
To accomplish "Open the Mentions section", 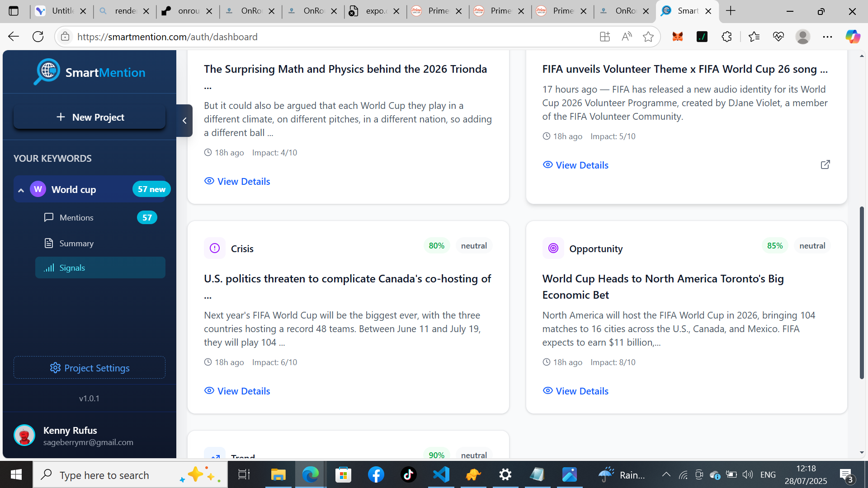I will pos(76,217).
